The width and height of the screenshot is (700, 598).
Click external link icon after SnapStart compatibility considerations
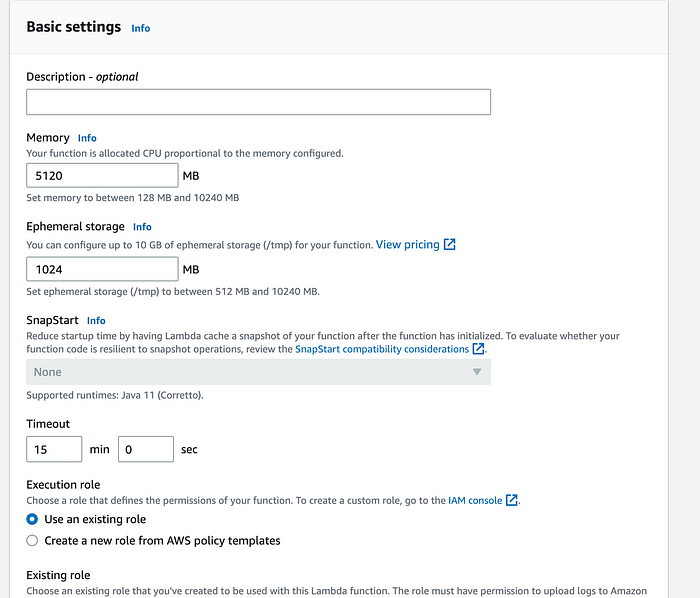pos(478,349)
